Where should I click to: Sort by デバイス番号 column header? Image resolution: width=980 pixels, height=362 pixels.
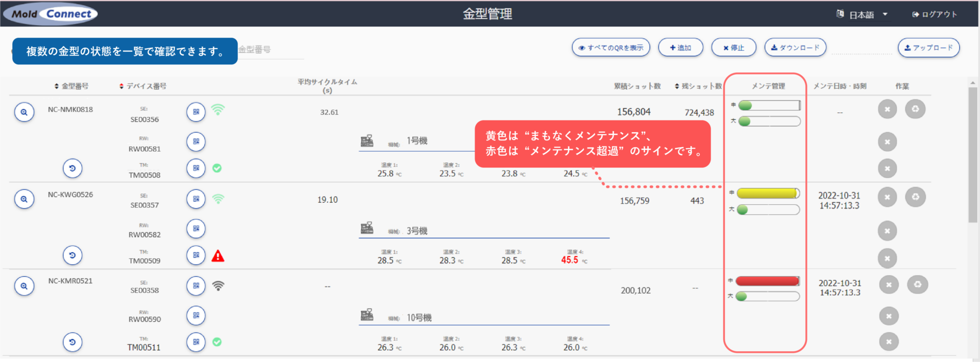click(143, 86)
